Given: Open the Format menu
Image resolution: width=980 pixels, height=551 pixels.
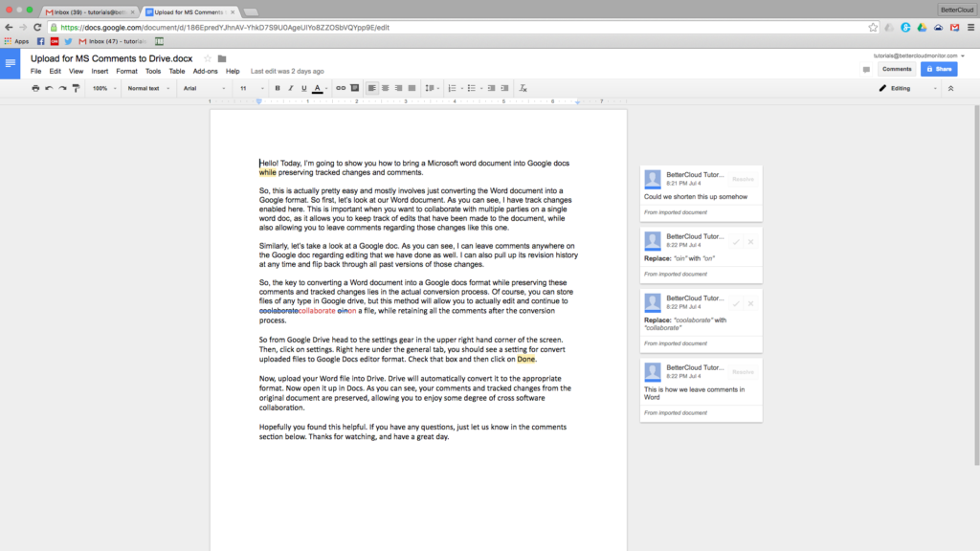Looking at the screenshot, I should click(x=126, y=71).
